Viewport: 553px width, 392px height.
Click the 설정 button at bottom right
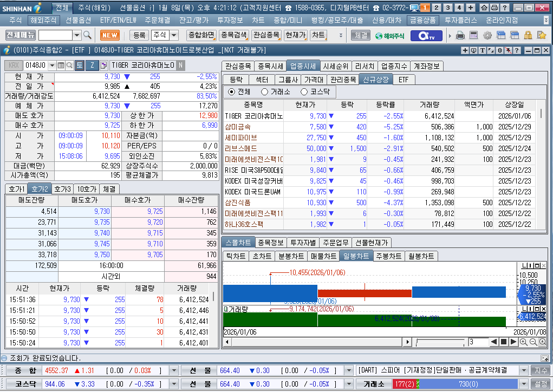pos(541,384)
